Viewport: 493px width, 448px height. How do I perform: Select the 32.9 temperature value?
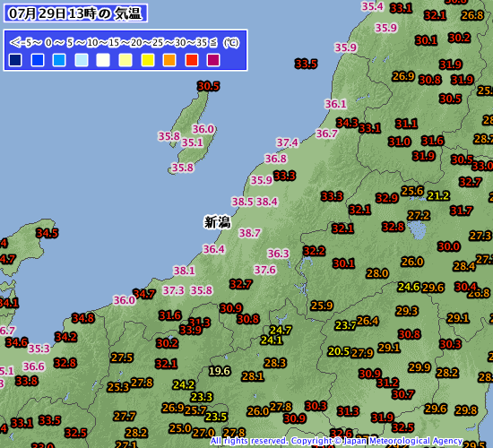[x=387, y=198]
